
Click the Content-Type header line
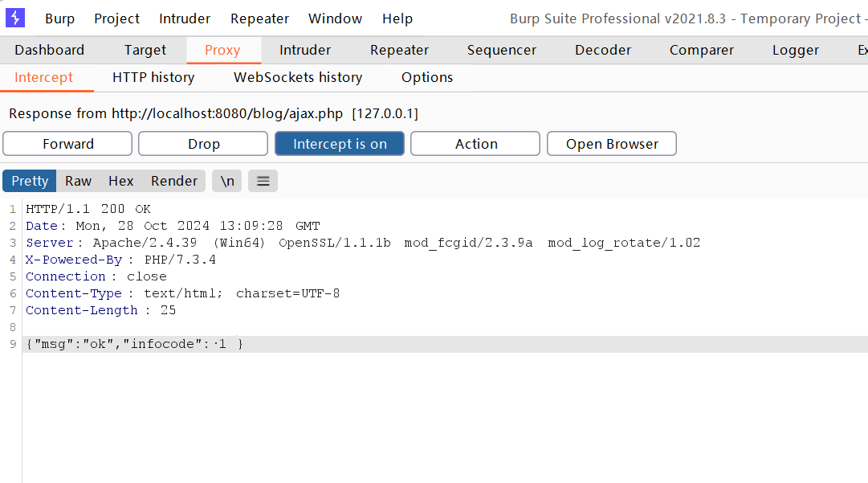coord(183,293)
